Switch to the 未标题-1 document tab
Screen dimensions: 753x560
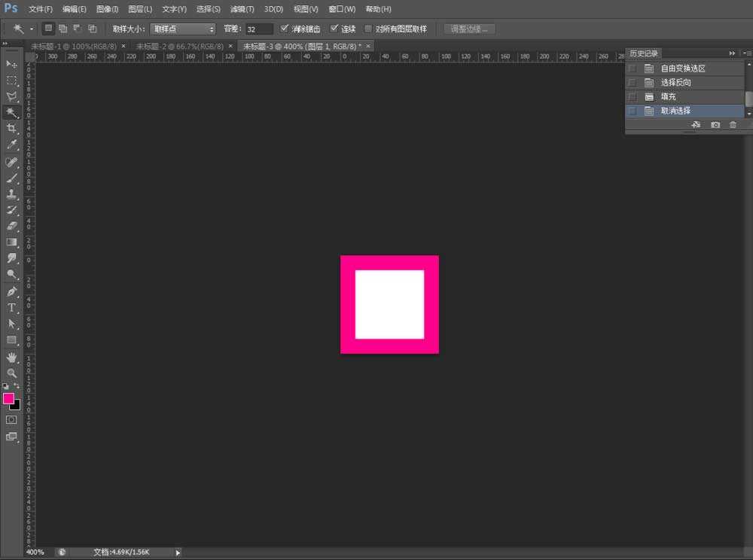pos(74,46)
